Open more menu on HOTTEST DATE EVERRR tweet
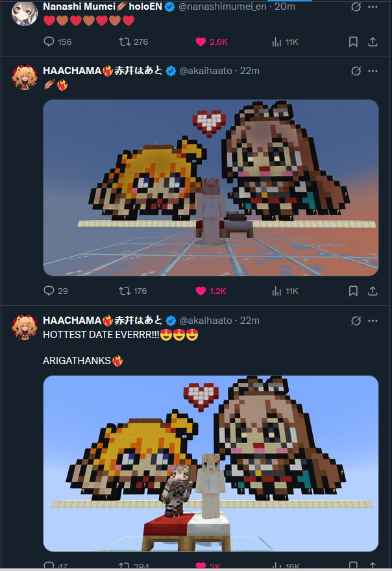The width and height of the screenshot is (392, 571). click(x=373, y=321)
